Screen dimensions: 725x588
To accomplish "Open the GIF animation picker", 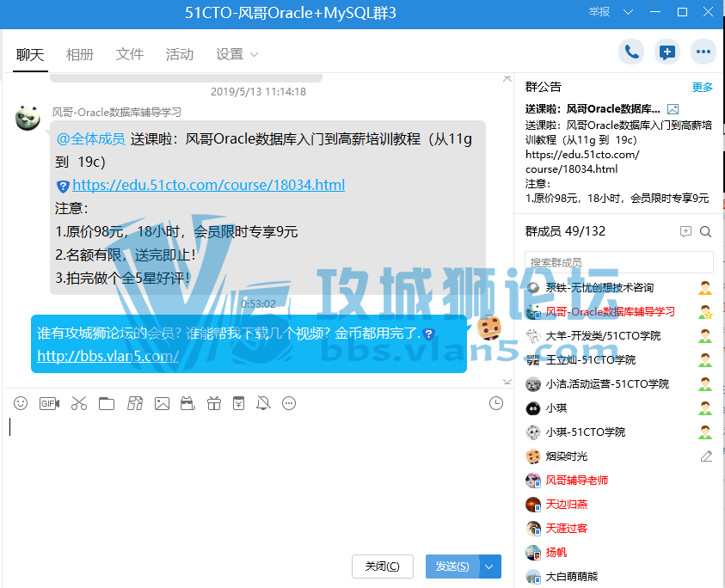I will coord(50,403).
